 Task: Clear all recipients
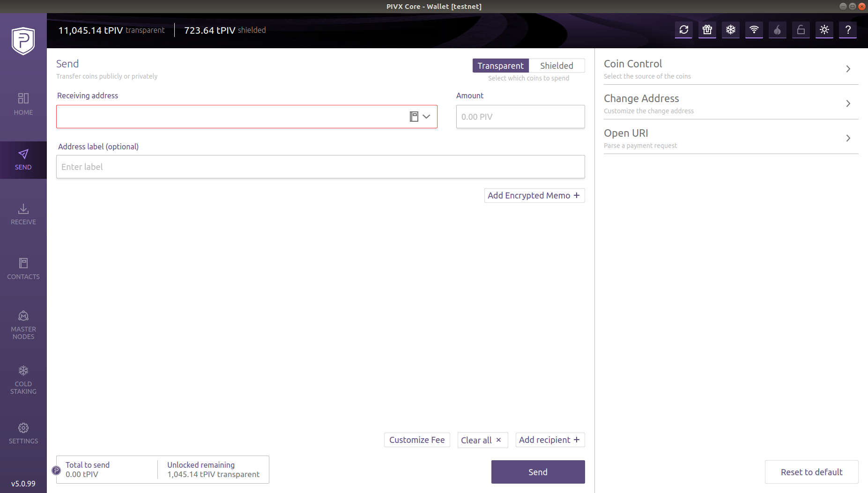(482, 440)
